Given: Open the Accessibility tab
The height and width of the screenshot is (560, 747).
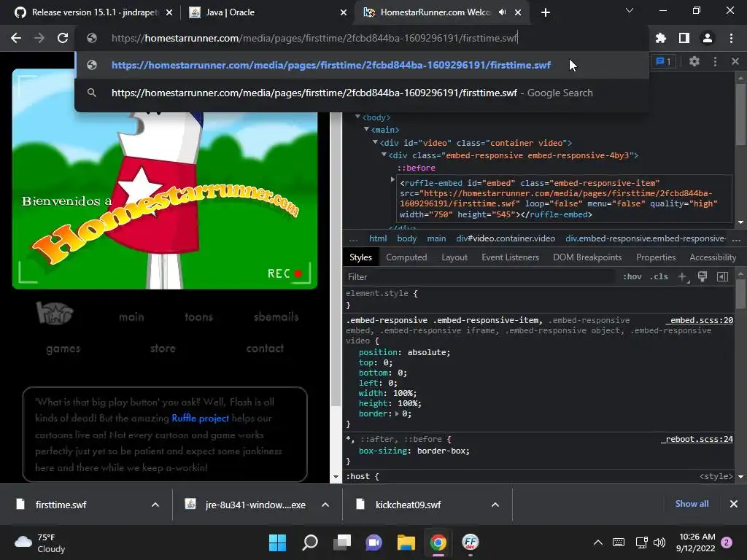Looking at the screenshot, I should click(713, 257).
